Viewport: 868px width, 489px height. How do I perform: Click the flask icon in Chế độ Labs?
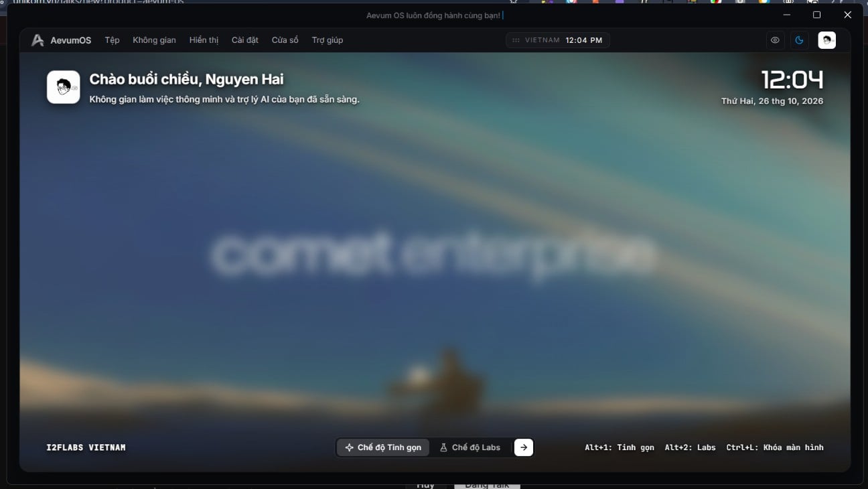click(443, 447)
